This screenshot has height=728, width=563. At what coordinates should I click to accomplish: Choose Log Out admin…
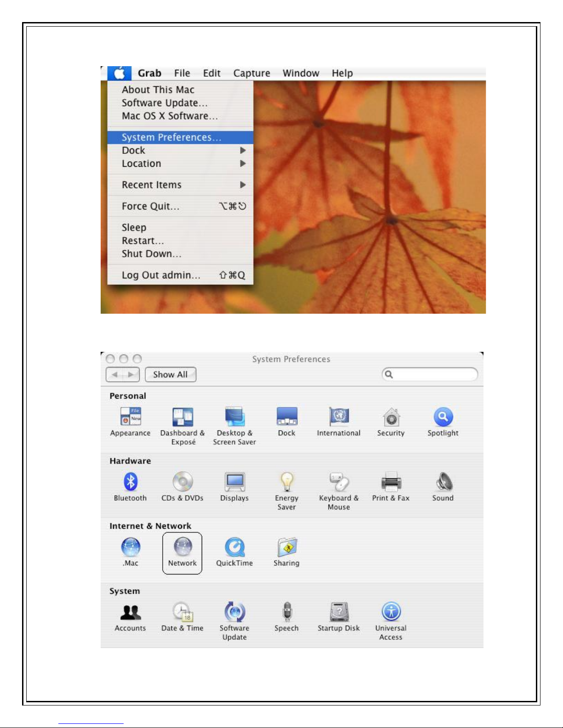[x=180, y=275]
